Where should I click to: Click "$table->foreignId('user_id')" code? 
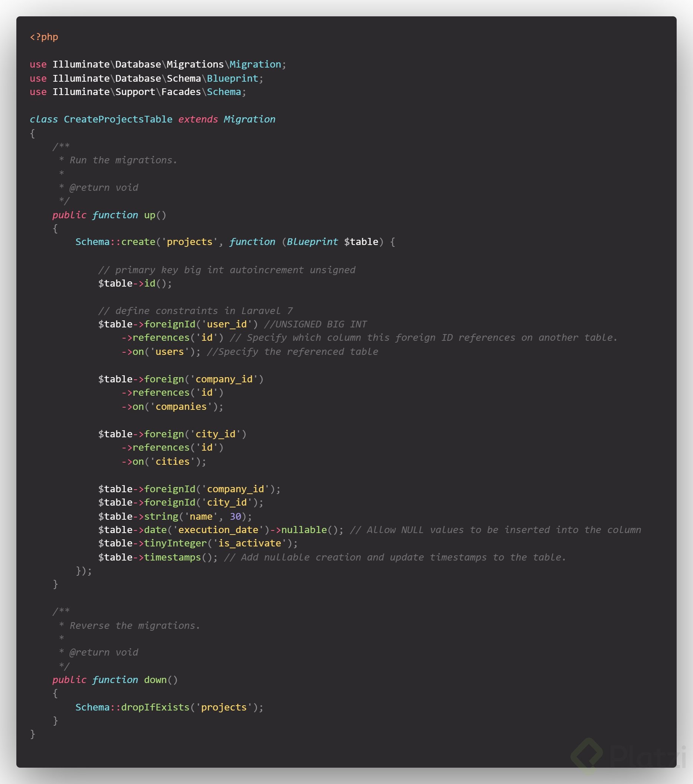[x=178, y=324]
